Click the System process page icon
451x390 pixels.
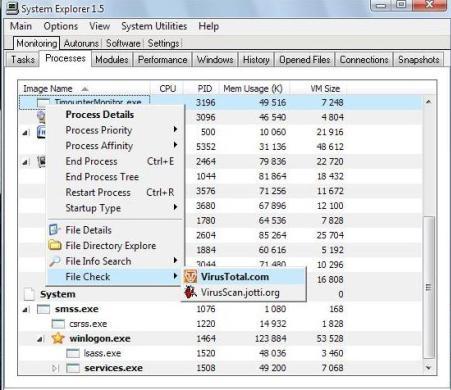point(29,294)
